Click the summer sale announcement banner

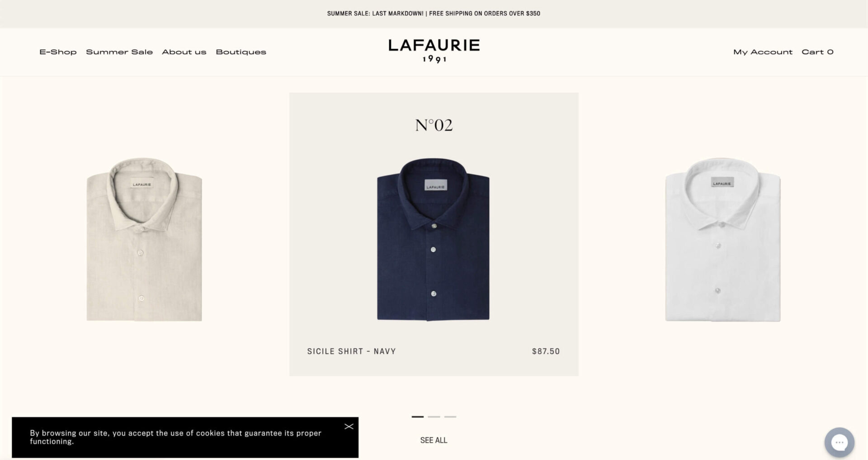[x=434, y=14]
